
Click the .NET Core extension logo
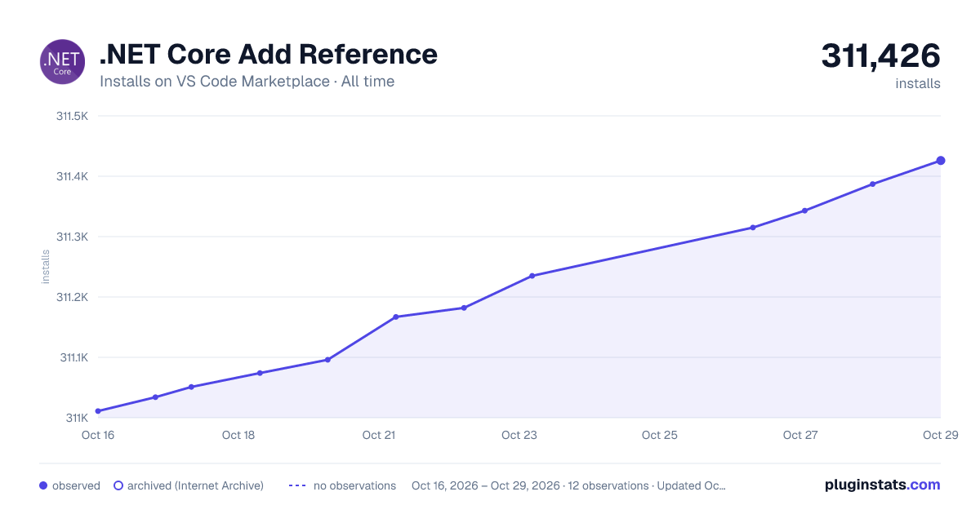pos(62,62)
